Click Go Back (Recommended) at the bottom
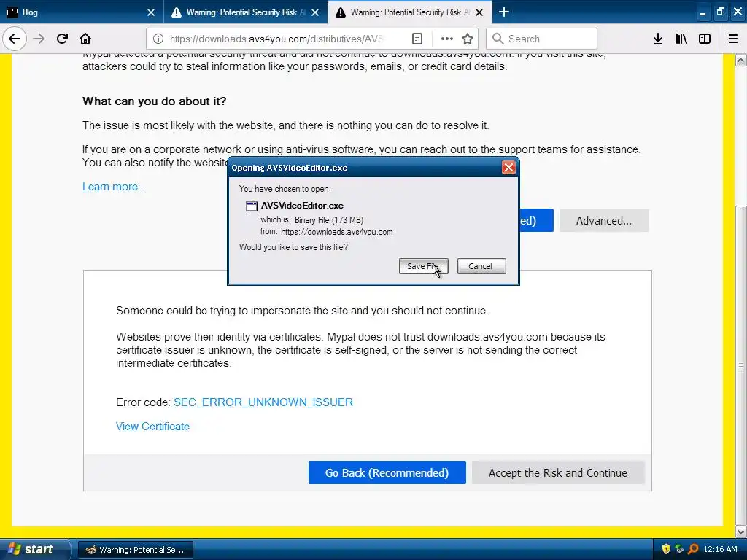Screen dimensions: 747x560 point(387,472)
